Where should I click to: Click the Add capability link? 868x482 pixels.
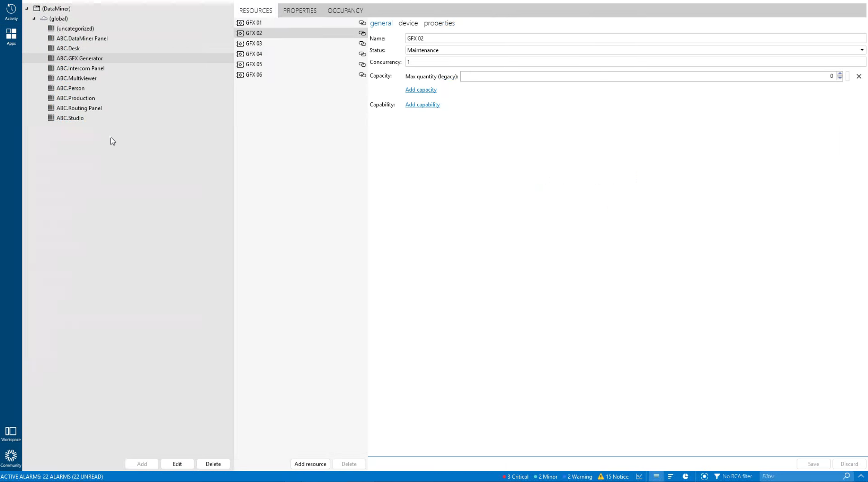[x=422, y=105]
